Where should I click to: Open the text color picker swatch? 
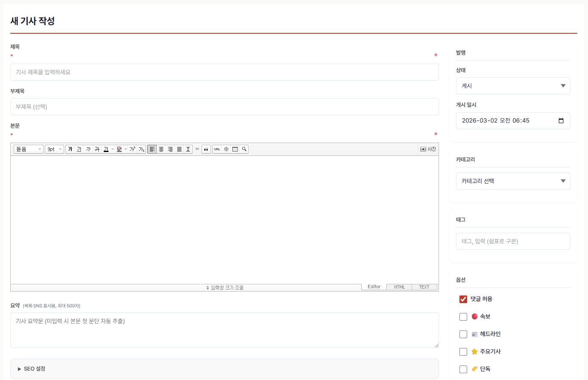(106, 149)
